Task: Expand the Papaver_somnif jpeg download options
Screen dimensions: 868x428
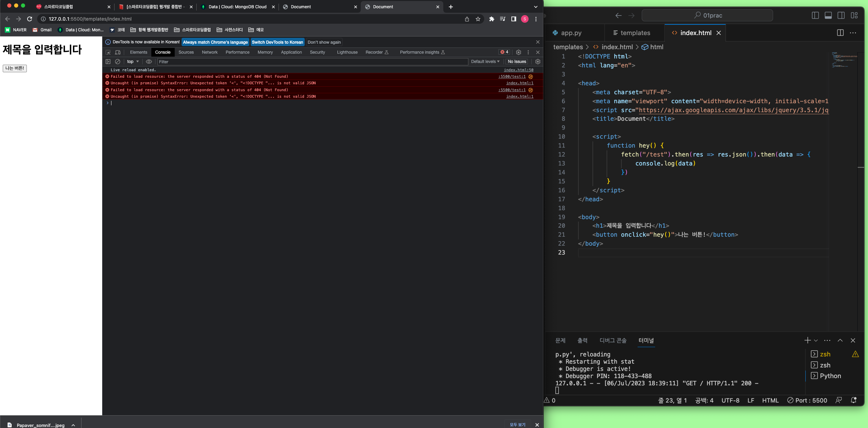Action: [73, 425]
